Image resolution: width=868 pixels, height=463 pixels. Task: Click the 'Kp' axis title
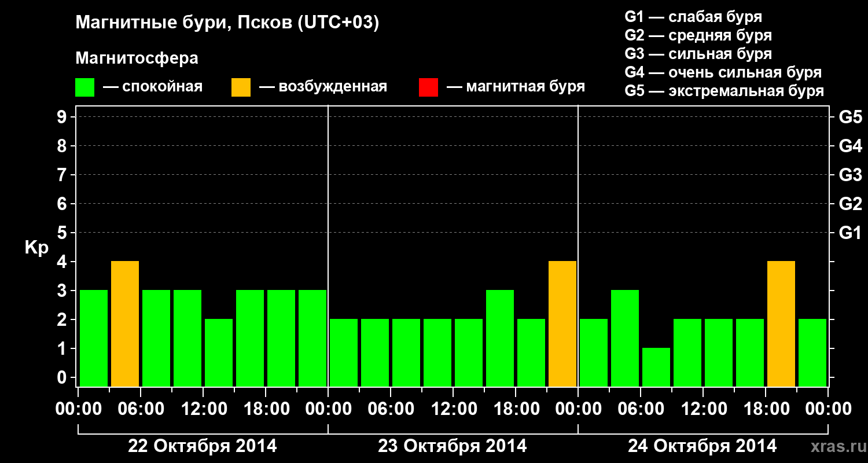pyautogui.click(x=36, y=248)
